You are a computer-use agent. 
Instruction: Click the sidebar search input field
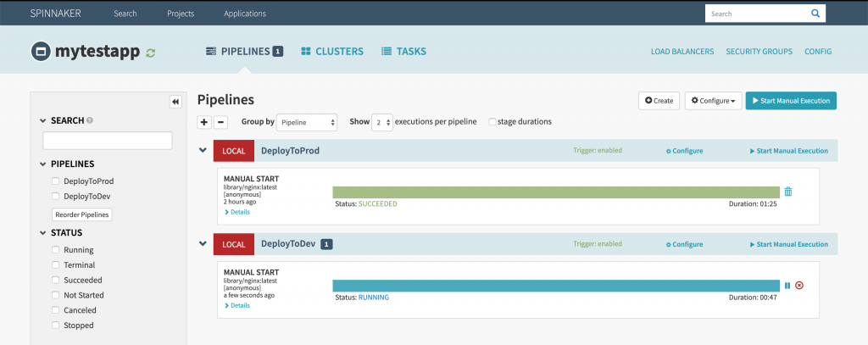point(108,141)
